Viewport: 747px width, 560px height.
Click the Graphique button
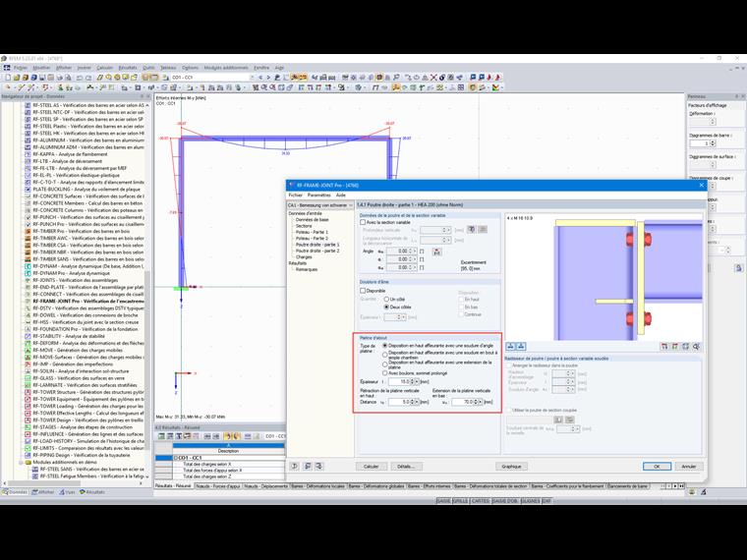[x=511, y=467]
